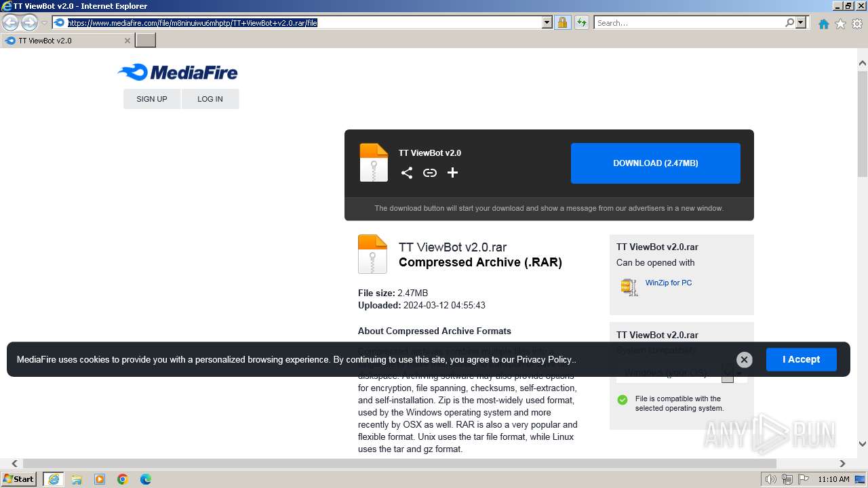868x488 pixels.
Task: Go to the Home page icon
Action: [x=823, y=24]
